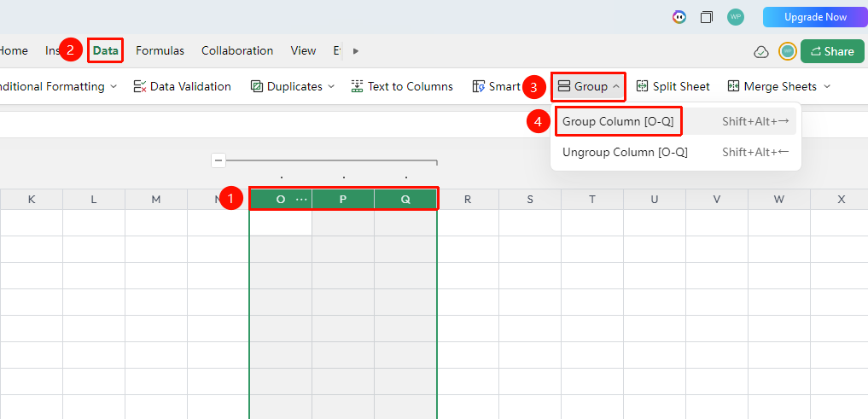Expand the Duplicates dropdown arrow
Image resolution: width=868 pixels, height=419 pixels.
331,86
